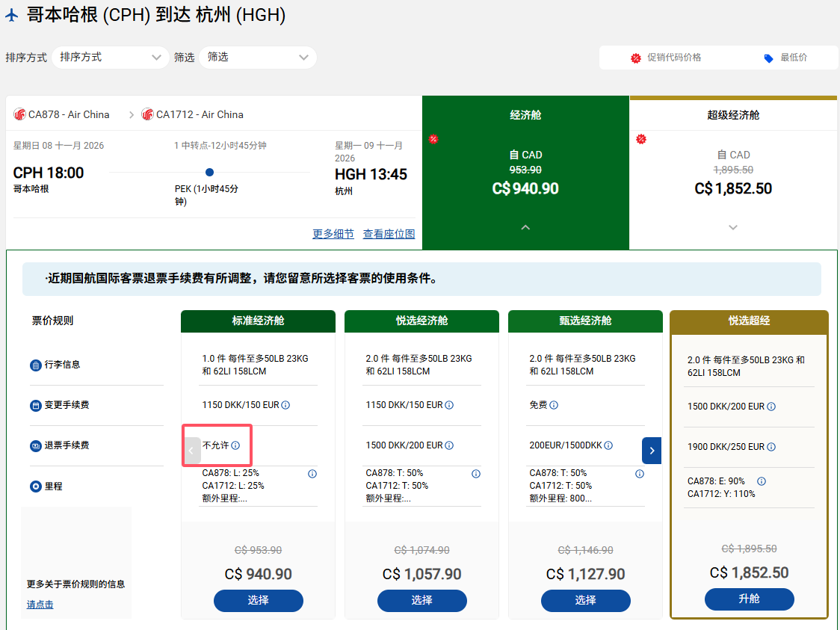Click the Air China logo for CA878
Screen dimensions: 840x630
point(20,114)
